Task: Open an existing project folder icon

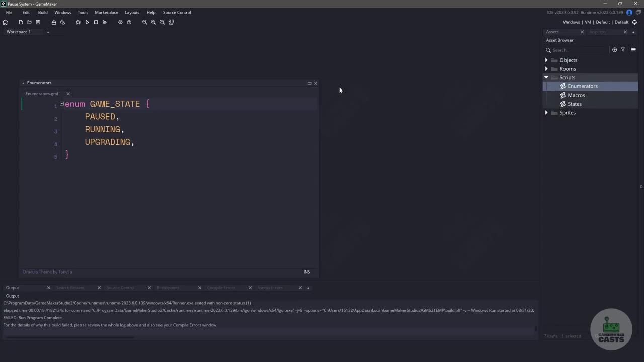Action: click(x=29, y=22)
